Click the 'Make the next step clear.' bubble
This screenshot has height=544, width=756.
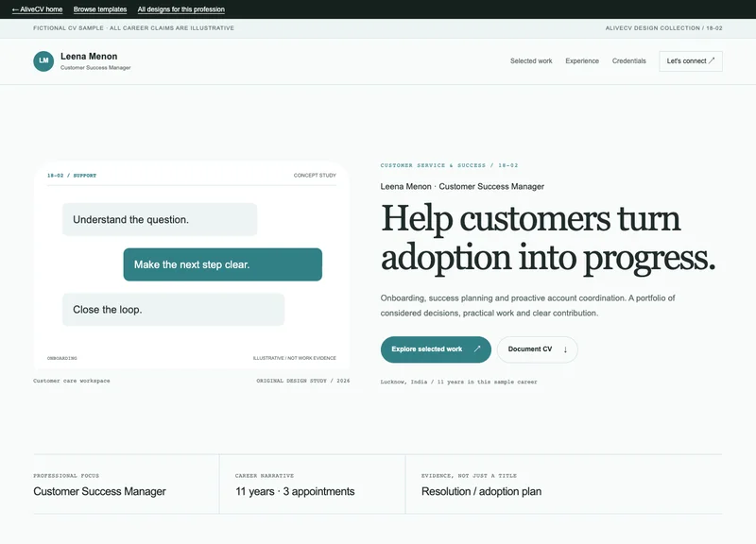tap(223, 264)
